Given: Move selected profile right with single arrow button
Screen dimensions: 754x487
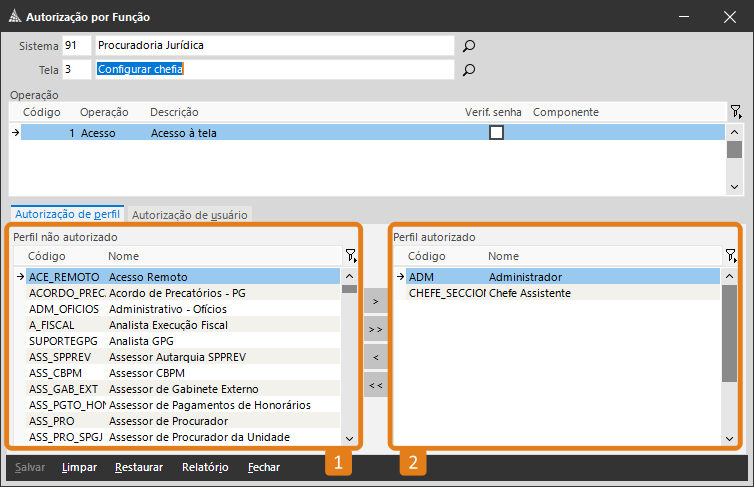Looking at the screenshot, I should pyautogui.click(x=375, y=301).
